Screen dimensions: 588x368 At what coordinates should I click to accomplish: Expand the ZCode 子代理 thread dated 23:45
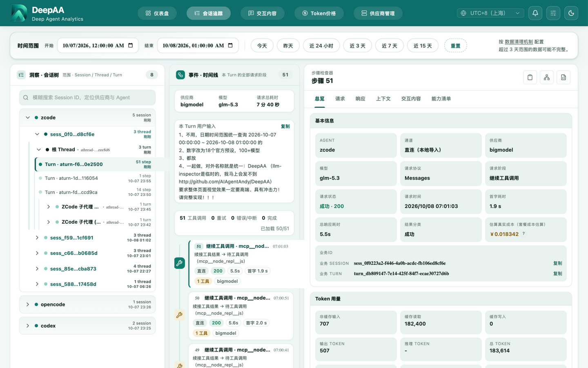pyautogui.click(x=49, y=207)
